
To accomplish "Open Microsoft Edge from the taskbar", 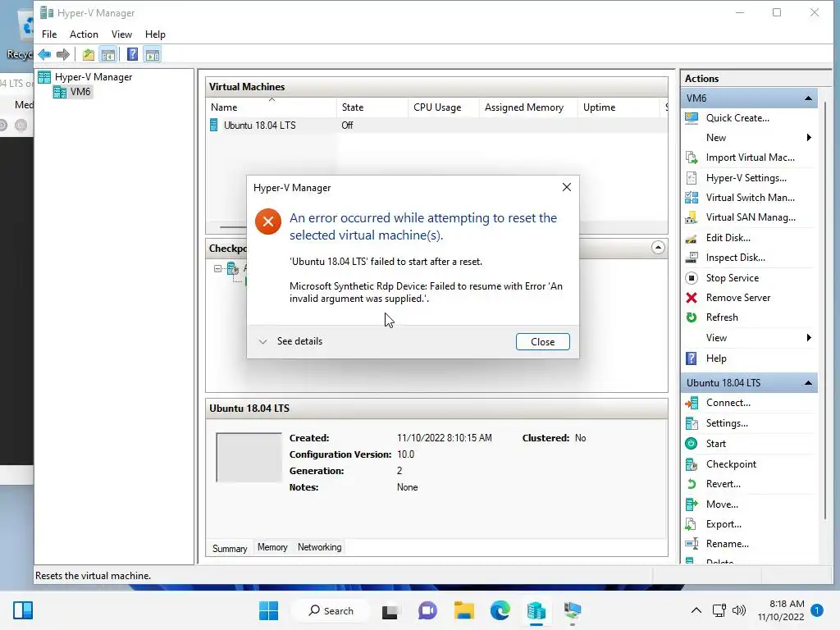I will tap(500, 610).
